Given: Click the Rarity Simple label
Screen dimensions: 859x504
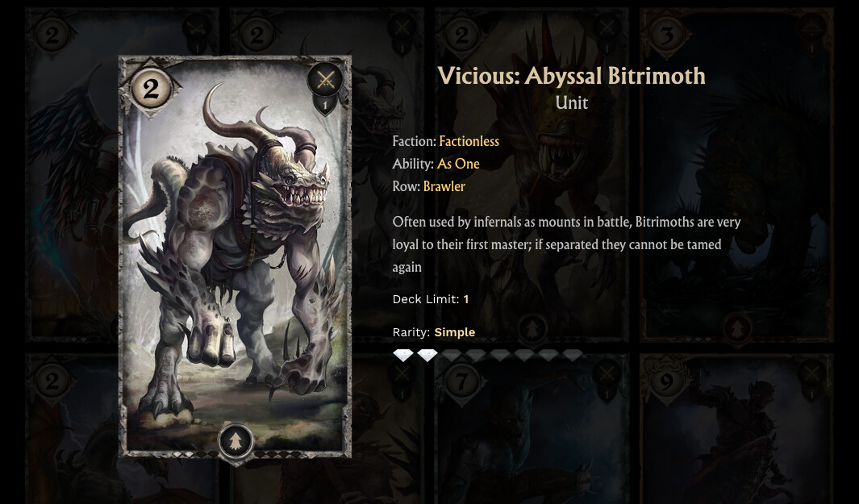Looking at the screenshot, I should (455, 332).
